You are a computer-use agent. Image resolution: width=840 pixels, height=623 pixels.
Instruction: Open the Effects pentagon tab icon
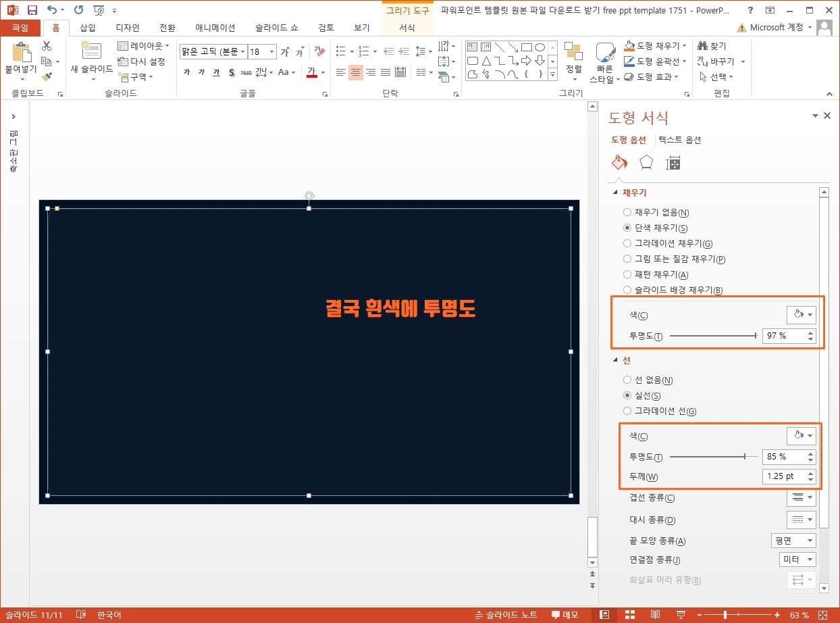point(646,163)
